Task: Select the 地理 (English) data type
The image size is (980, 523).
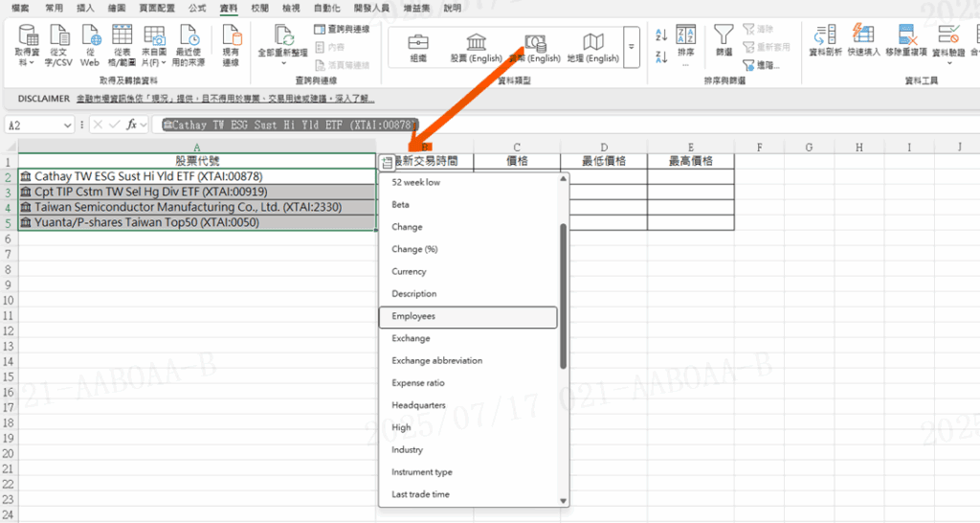Action: (x=593, y=46)
